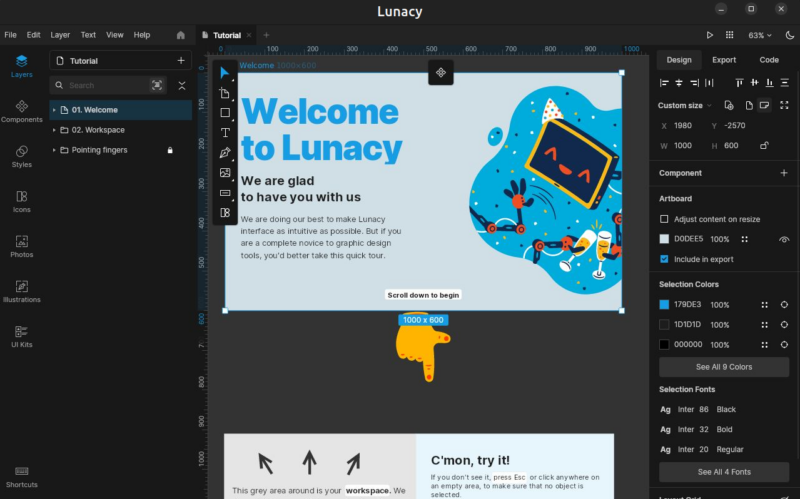
Task: Open the Tutorial page selector
Action: click(112, 61)
